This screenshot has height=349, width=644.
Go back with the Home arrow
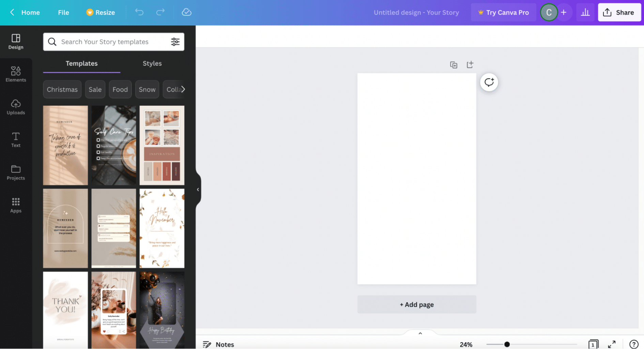tap(12, 12)
